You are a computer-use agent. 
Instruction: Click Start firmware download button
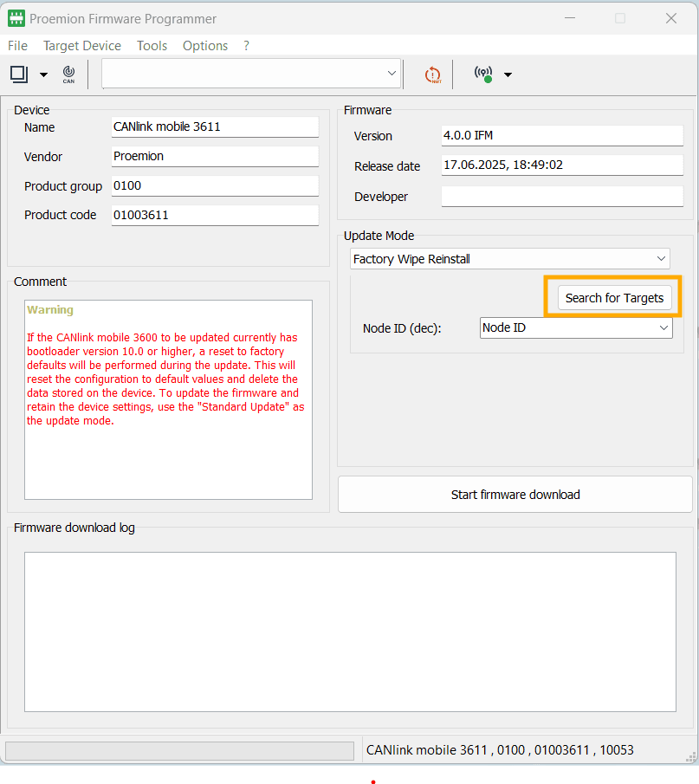point(515,495)
